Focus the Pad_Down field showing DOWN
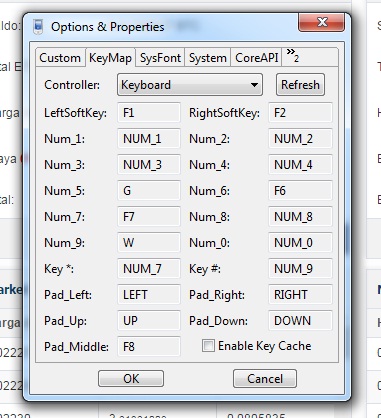This screenshot has height=418, width=381. coord(300,321)
